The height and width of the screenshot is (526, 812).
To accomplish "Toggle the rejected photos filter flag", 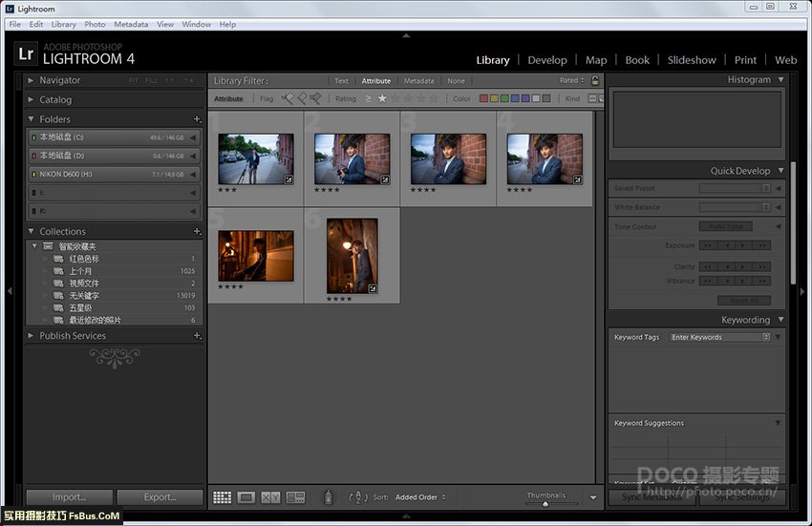I will point(314,98).
